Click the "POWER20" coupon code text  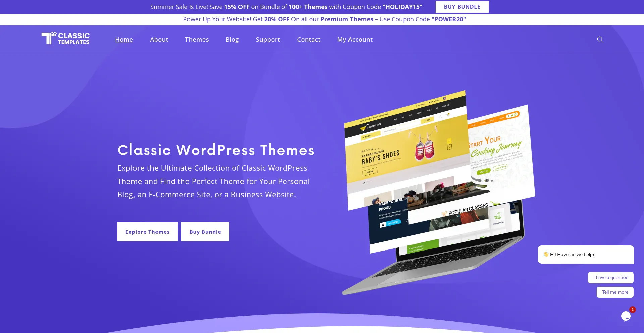point(449,19)
